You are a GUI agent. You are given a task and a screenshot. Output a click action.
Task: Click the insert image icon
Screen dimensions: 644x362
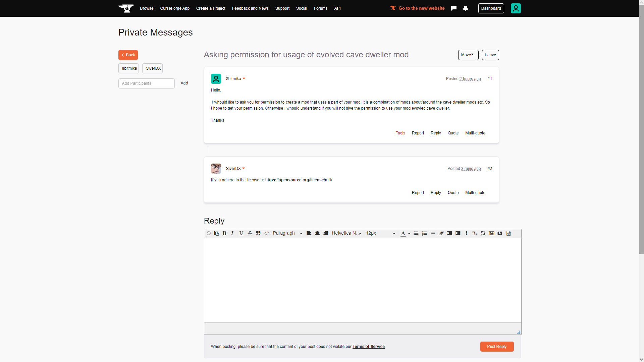[x=491, y=233]
